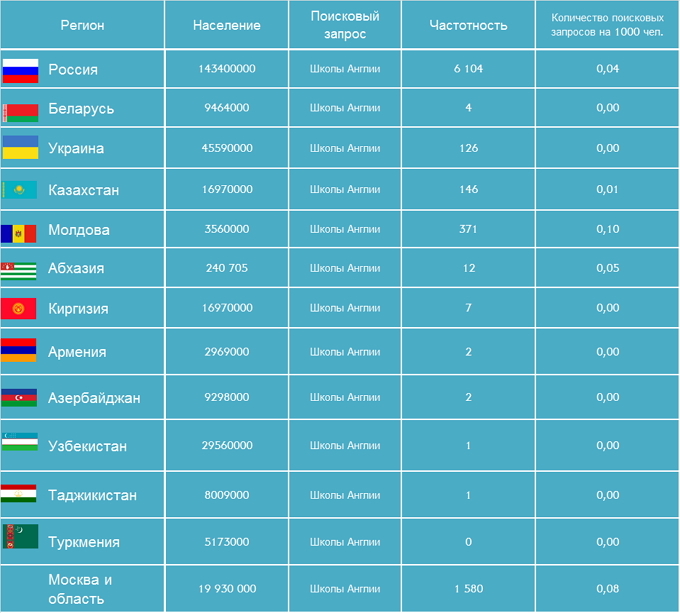Select the Uzbekistan flag icon
The height and width of the screenshot is (613, 680).
(20, 442)
